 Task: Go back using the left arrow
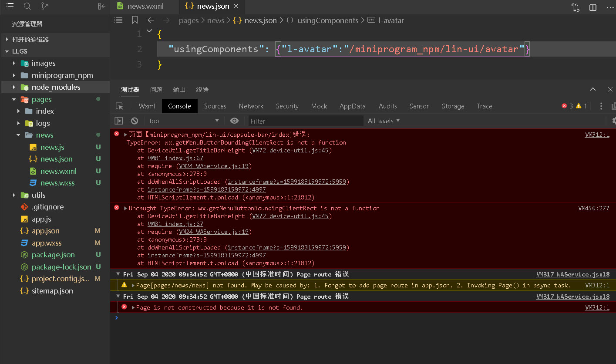coord(151,20)
